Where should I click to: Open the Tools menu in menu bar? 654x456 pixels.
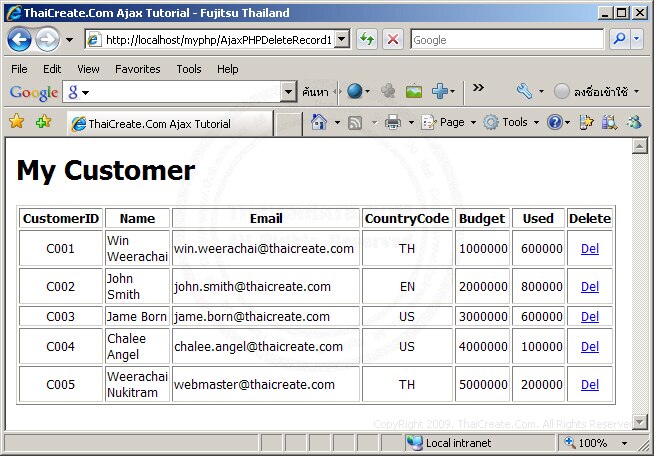coord(189,69)
